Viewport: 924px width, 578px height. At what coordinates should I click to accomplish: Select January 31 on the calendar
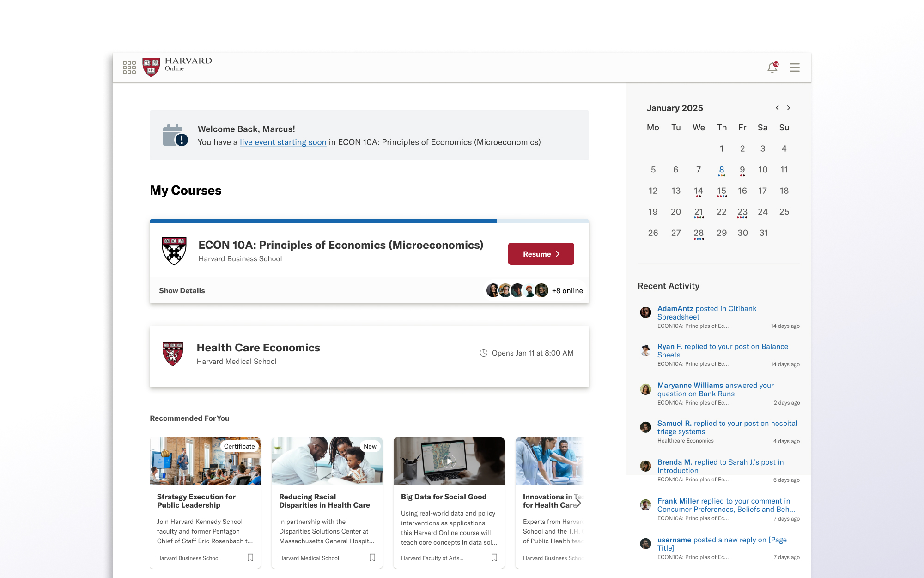[x=764, y=233]
